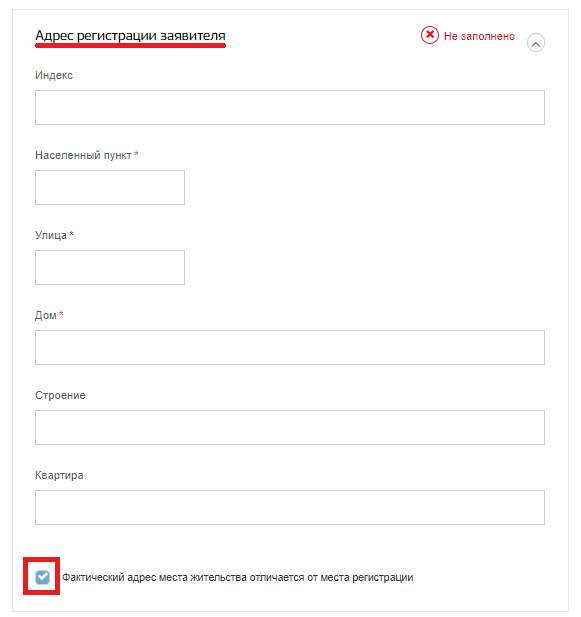The width and height of the screenshot is (581, 617).
Task: Click the Квартира field label
Action: 59,475
